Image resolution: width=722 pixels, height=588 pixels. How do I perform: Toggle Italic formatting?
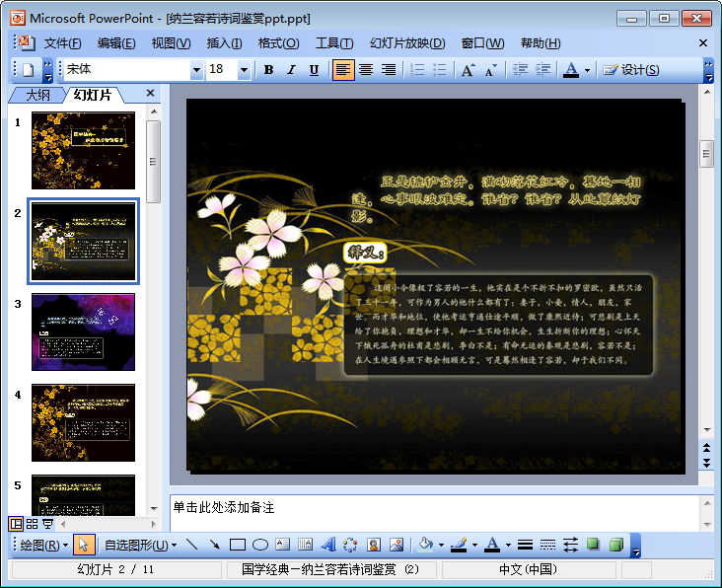pyautogui.click(x=291, y=70)
